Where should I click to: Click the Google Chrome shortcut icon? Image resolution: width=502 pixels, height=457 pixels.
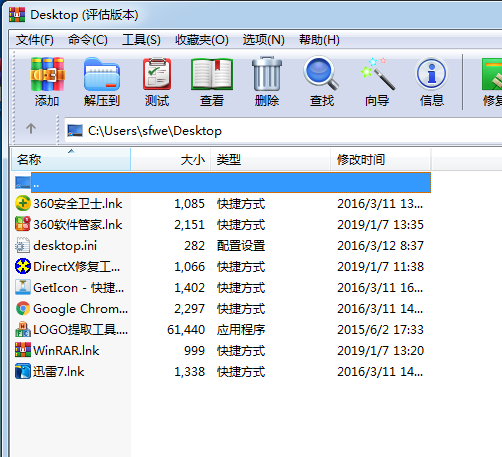point(23,308)
